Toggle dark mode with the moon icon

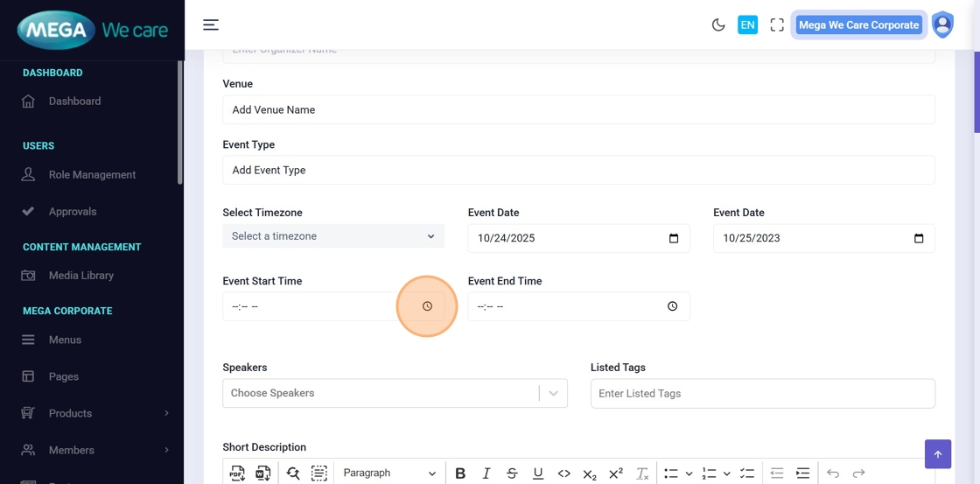(718, 25)
